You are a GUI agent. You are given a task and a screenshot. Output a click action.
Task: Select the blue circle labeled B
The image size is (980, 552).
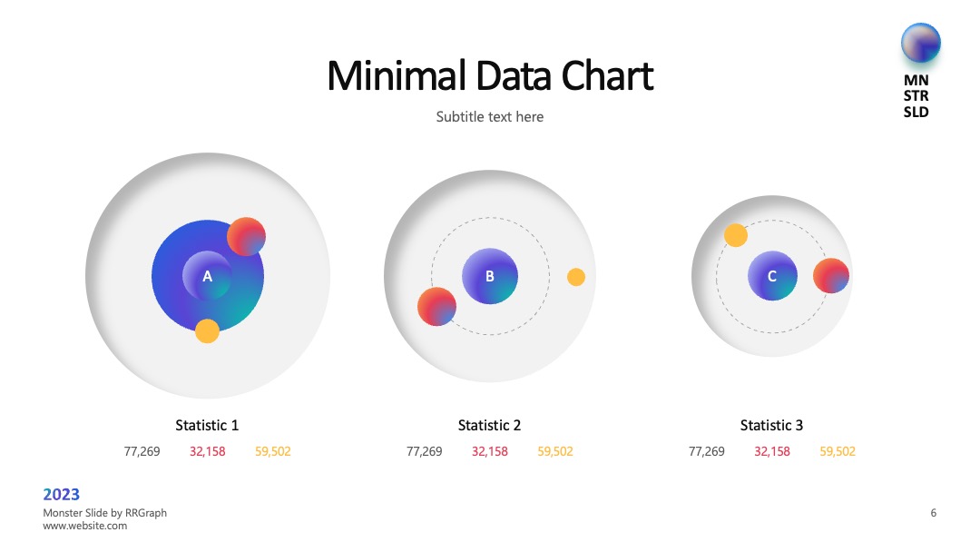click(490, 276)
